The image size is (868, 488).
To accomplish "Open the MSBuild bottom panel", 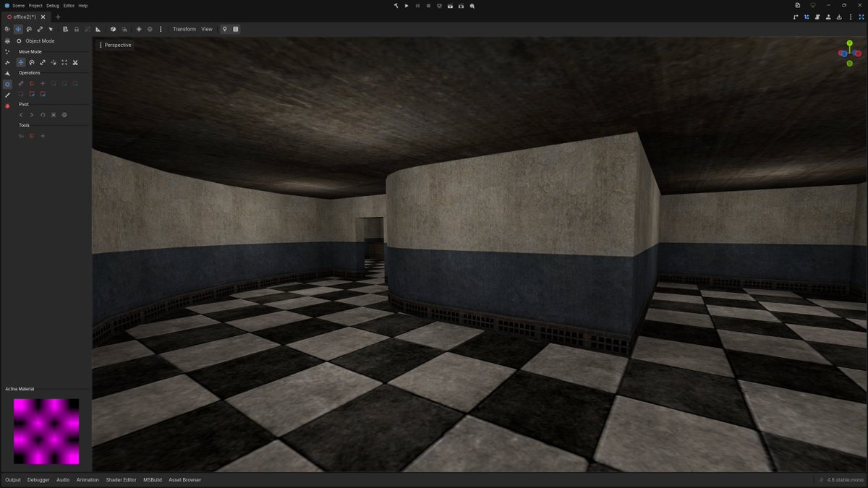I will [153, 480].
